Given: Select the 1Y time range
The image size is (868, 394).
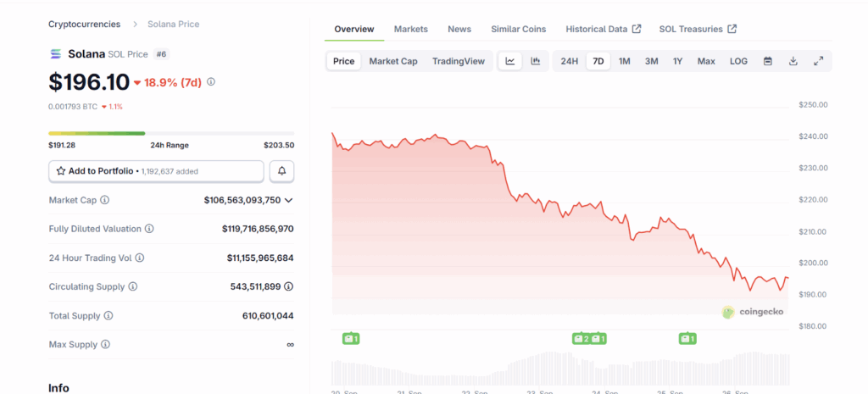Looking at the screenshot, I should [x=677, y=61].
